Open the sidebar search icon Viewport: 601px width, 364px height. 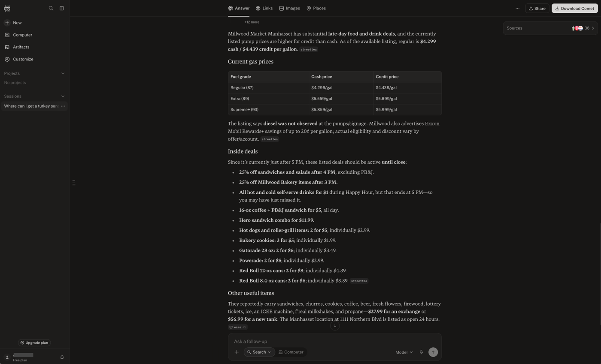[51, 8]
